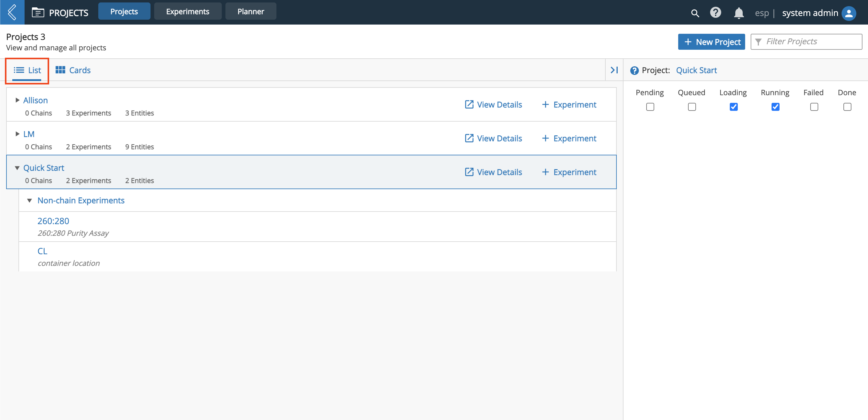Click inside the Filter Projects input field
The width and height of the screenshot is (868, 420).
click(x=806, y=42)
